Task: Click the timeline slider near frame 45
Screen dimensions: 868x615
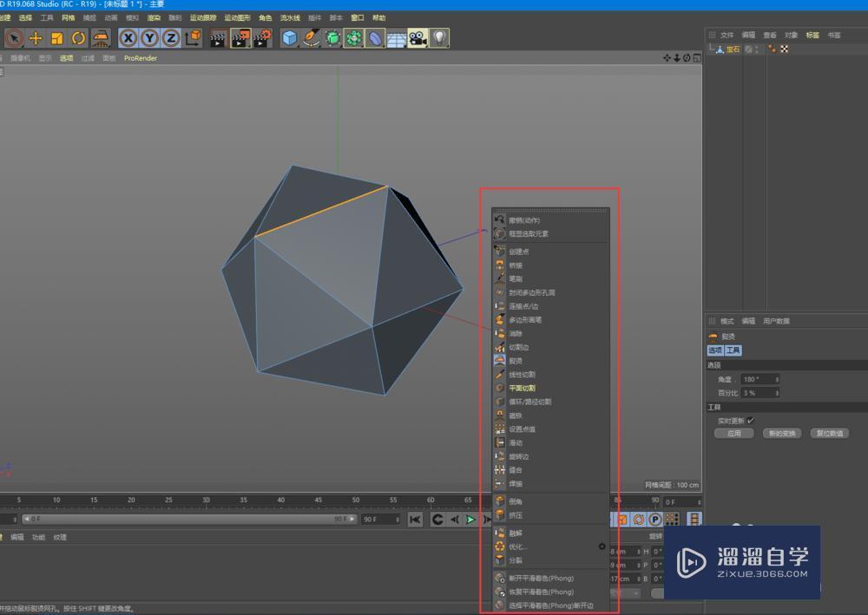Action: 318,501
